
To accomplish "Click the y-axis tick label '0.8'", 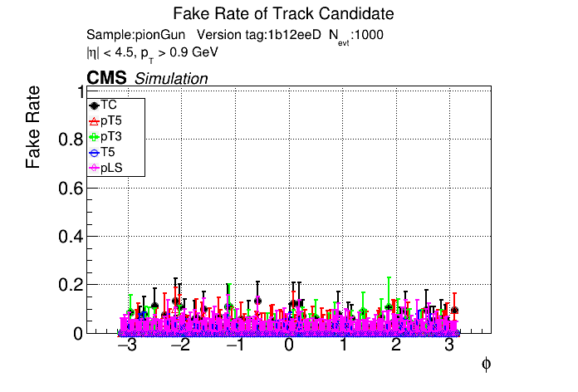I will click(x=71, y=140).
